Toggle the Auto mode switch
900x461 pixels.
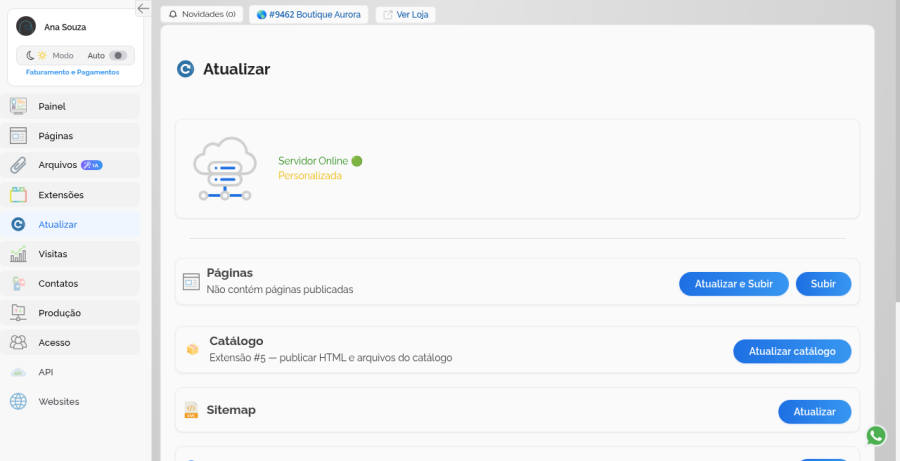[118, 56]
